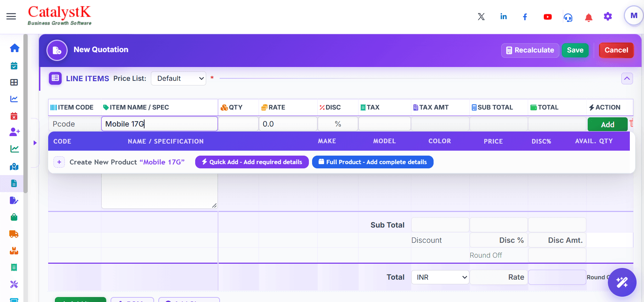Open the settings gear icon
Screen dimensions: 644x302
[608, 16]
